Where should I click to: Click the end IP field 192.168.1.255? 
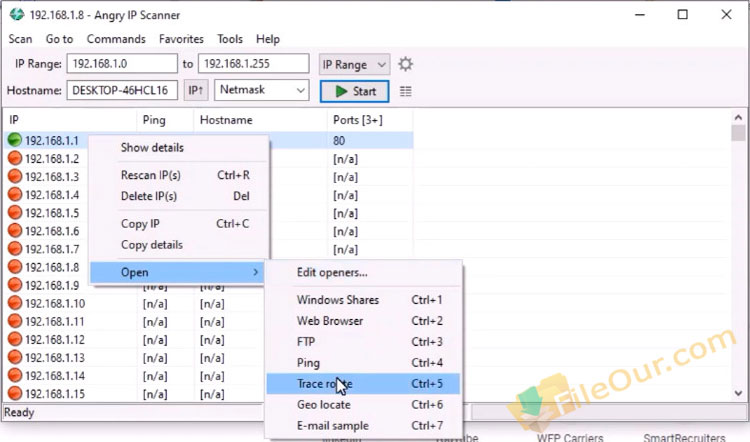[254, 64]
